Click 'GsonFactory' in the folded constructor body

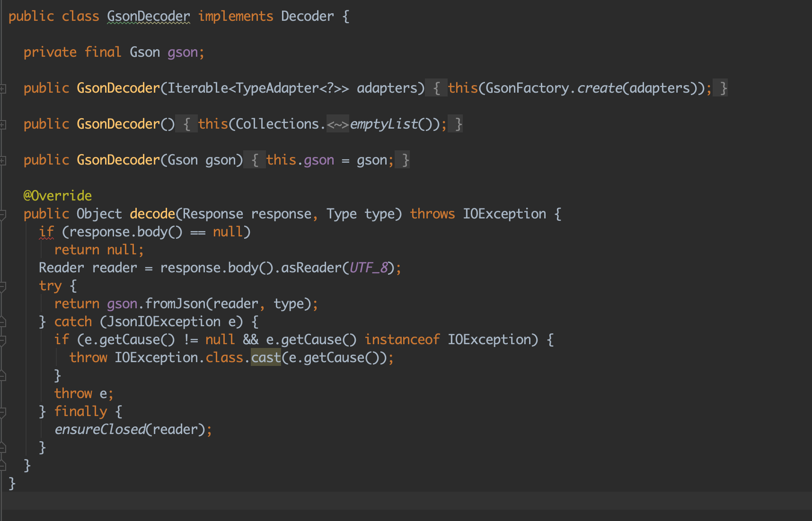pos(527,88)
